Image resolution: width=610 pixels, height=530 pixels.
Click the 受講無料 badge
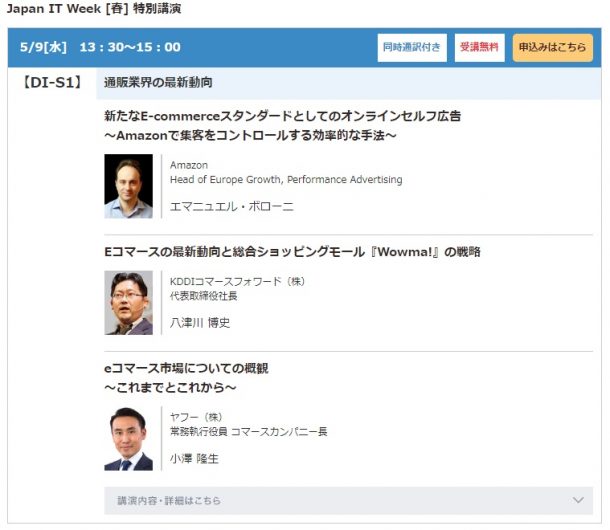479,48
